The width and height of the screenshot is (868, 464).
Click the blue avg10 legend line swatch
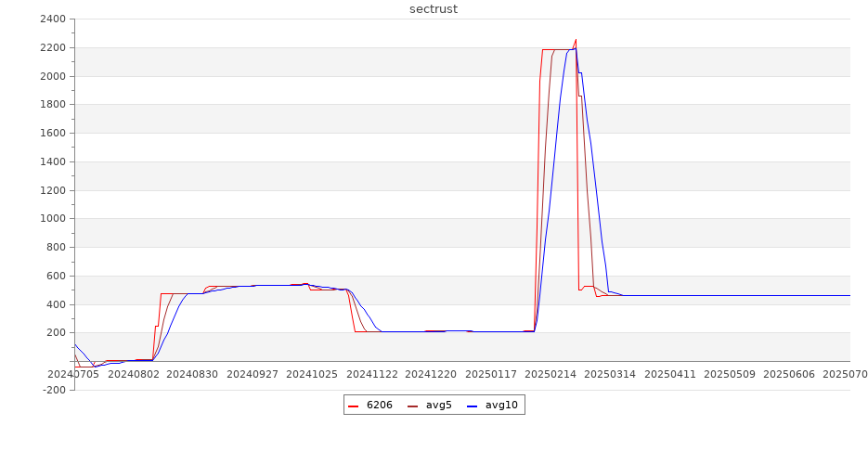[x=472, y=406]
